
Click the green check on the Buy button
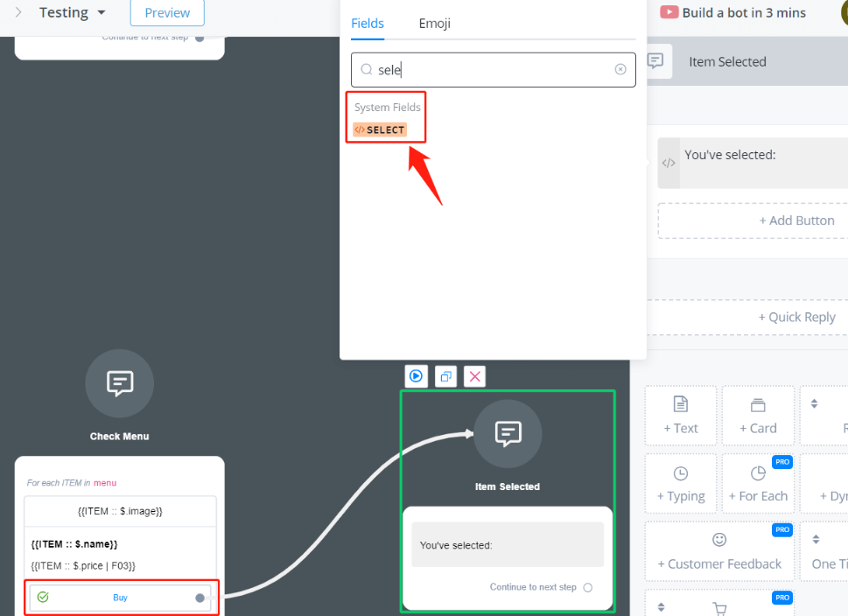point(43,598)
